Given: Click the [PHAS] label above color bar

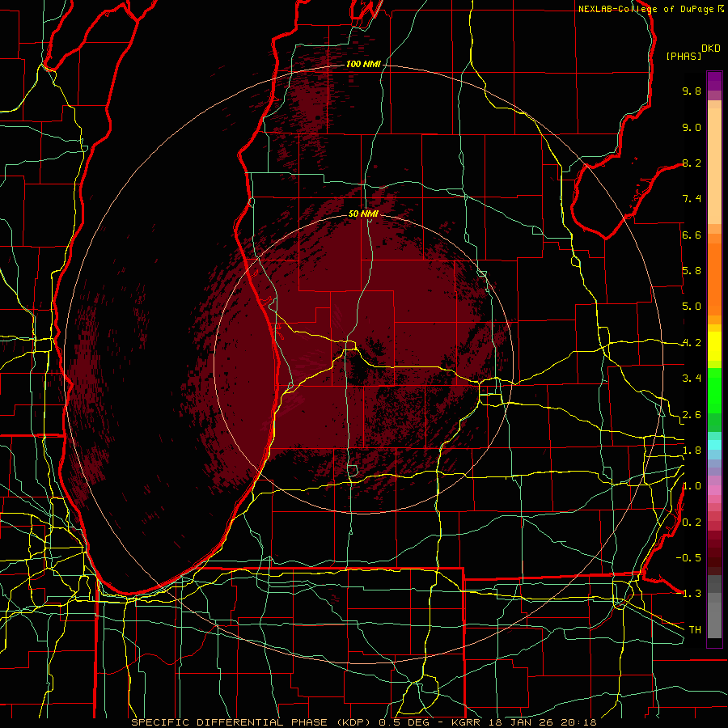Looking at the screenshot, I should tap(684, 56).
